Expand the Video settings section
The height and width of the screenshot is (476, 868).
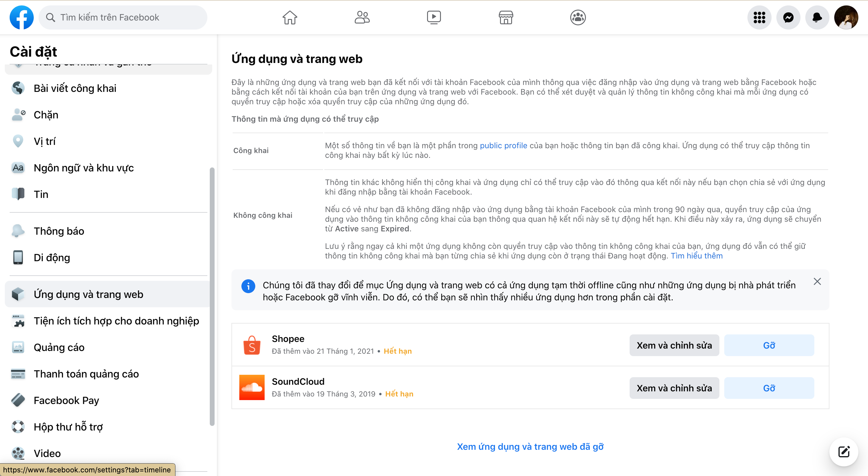(48, 453)
